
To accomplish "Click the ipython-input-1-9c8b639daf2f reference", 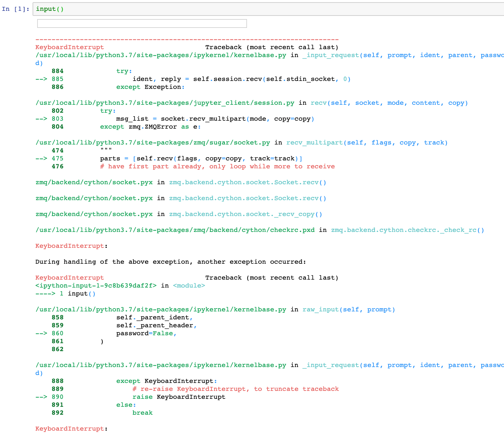I will [x=96, y=286].
